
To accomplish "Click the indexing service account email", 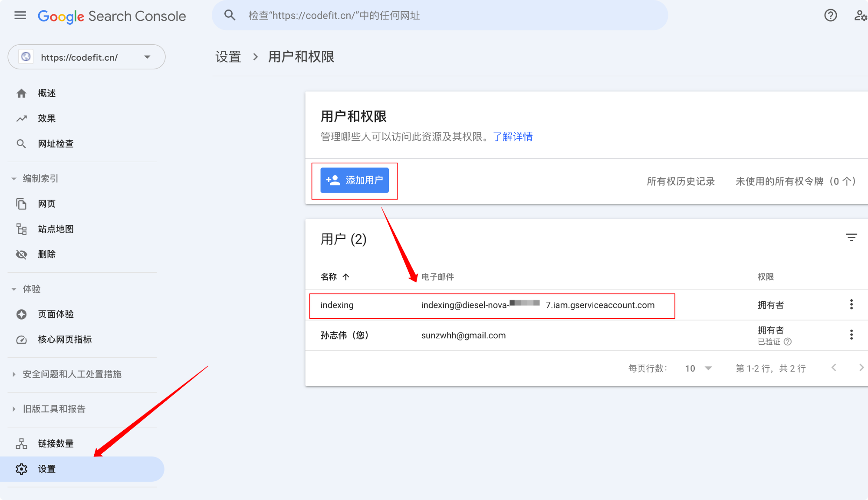I will pos(538,305).
